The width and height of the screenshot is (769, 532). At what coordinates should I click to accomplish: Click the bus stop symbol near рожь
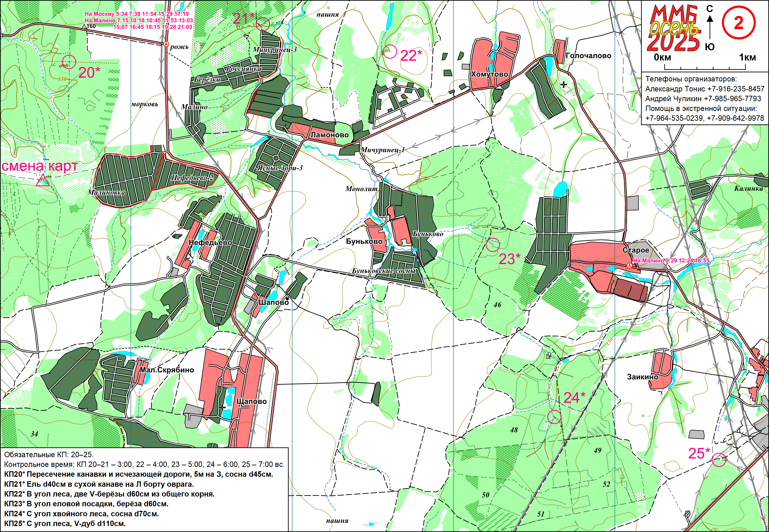tap(166, 44)
